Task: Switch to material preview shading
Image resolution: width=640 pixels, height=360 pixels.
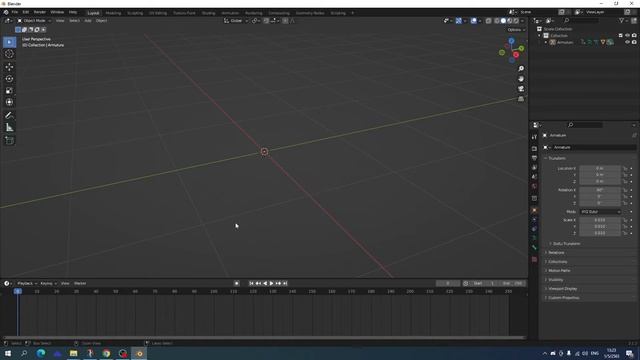Action: click(510, 21)
